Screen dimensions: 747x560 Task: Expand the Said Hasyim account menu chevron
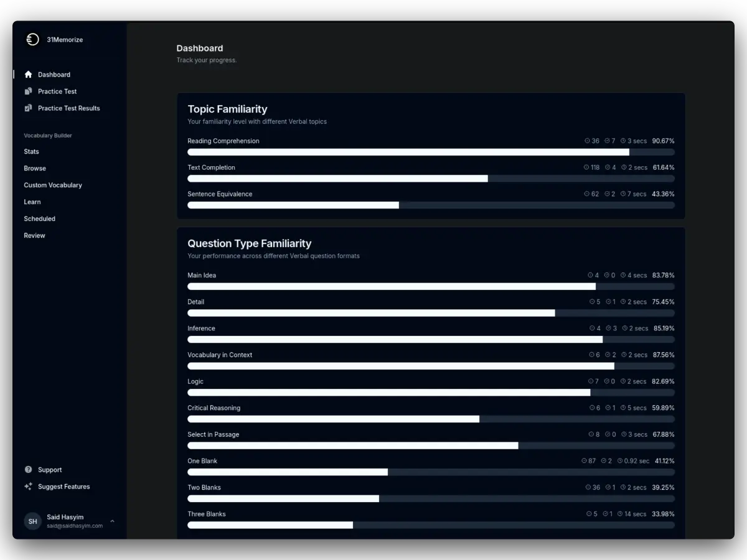[x=112, y=521]
